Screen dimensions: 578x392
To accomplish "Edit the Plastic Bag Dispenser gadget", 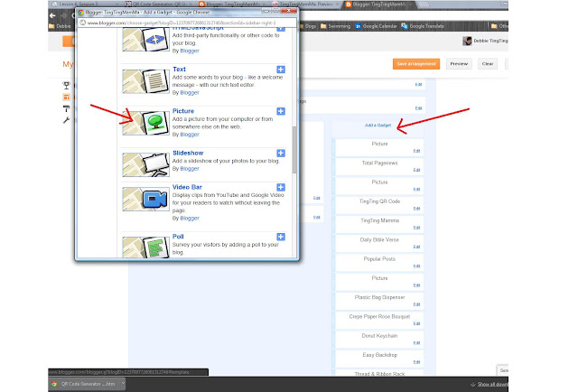I will click(416, 304).
